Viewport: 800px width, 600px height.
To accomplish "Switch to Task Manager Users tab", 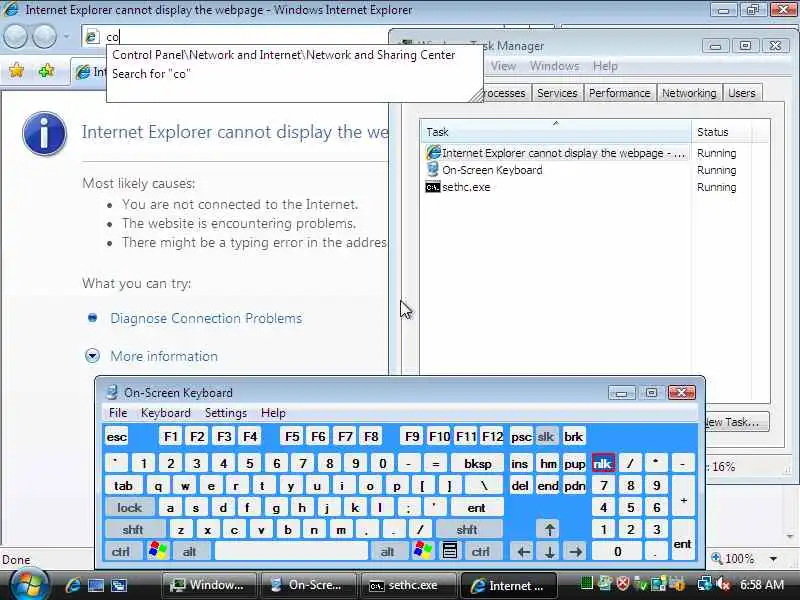I will [x=741, y=93].
